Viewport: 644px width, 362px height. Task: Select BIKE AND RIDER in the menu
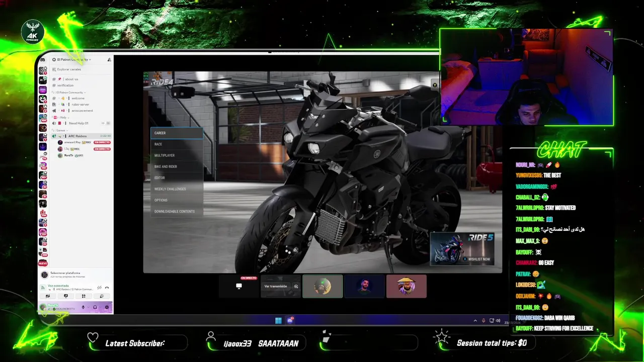tap(177, 166)
